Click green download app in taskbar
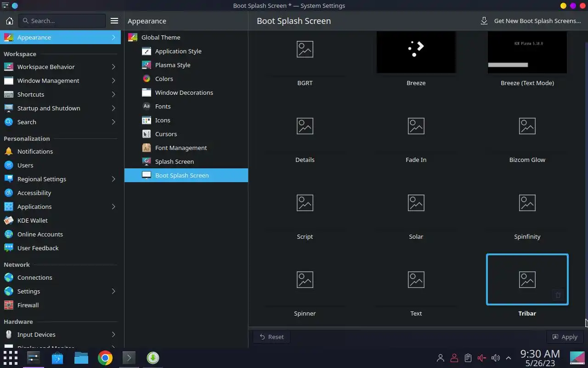The width and height of the screenshot is (588, 368). coord(153,358)
